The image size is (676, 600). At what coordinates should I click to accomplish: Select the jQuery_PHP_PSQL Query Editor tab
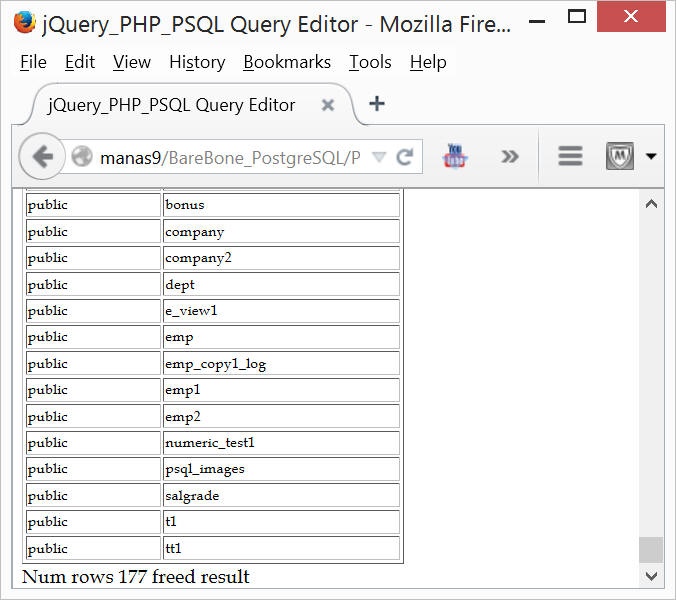[171, 105]
